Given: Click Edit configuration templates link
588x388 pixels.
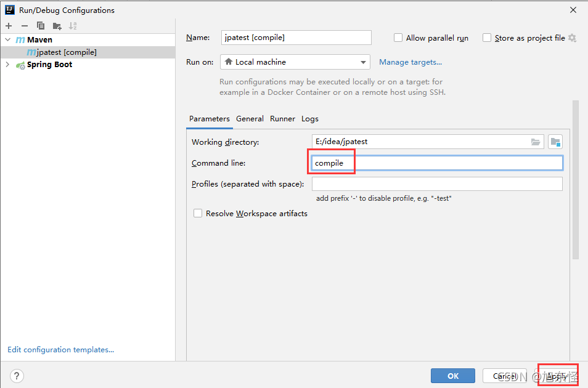Looking at the screenshot, I should (x=60, y=349).
